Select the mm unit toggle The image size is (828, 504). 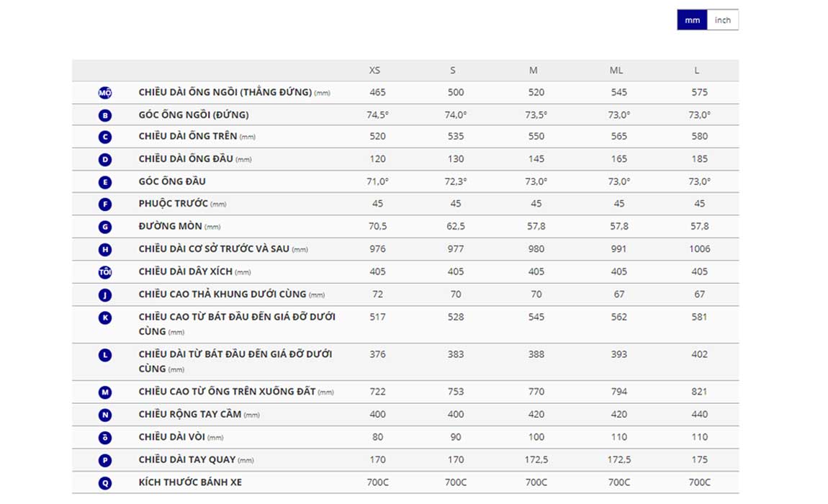click(x=692, y=20)
